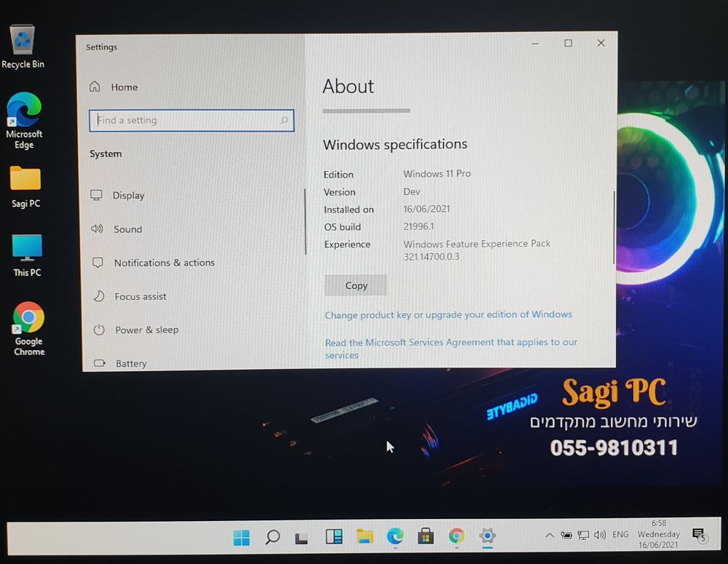Open the Start menu Windows logo
Image resolution: width=728 pixels, height=564 pixels.
coord(241,538)
